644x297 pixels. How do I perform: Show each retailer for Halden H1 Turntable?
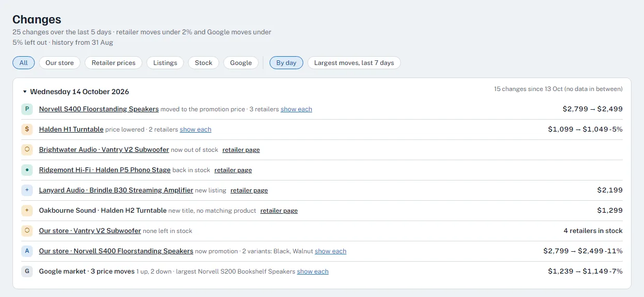(x=196, y=130)
